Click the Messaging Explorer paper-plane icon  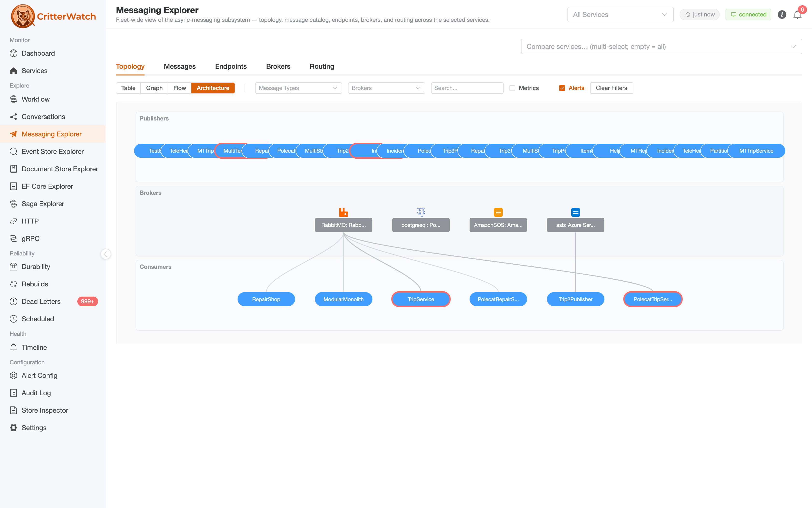click(x=14, y=134)
